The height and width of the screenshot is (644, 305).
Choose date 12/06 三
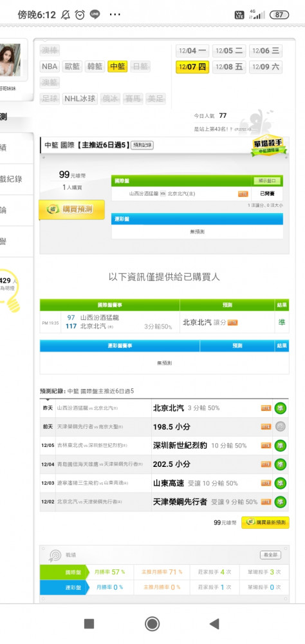coord(266,51)
